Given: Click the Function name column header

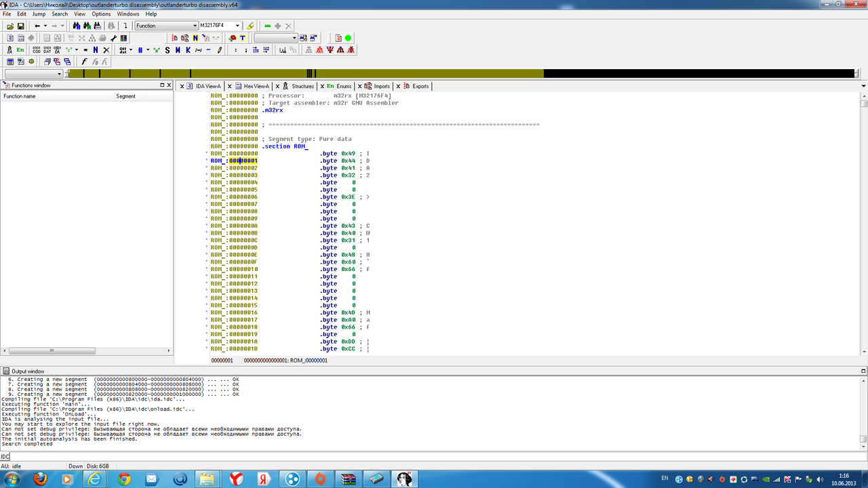Looking at the screenshot, I should [20, 96].
